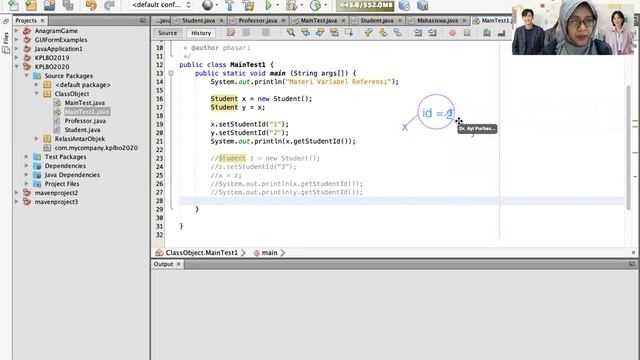
Task: Collapse the KPLBO2020 project node
Action: click(17, 67)
